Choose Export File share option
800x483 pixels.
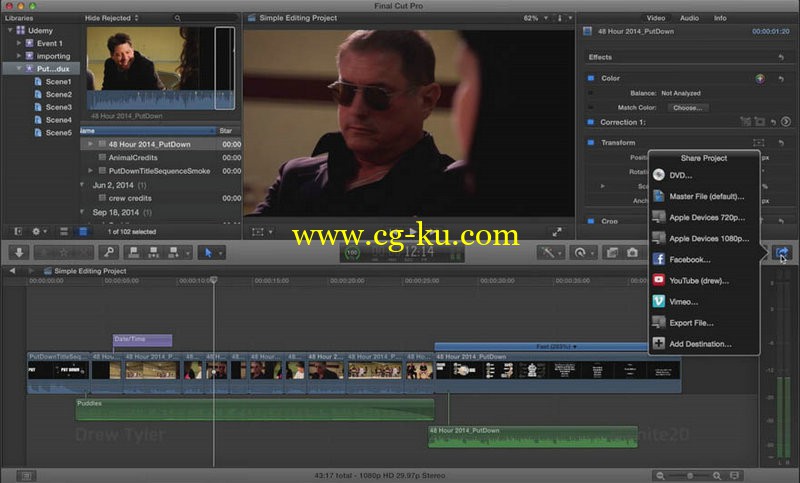pyautogui.click(x=704, y=323)
